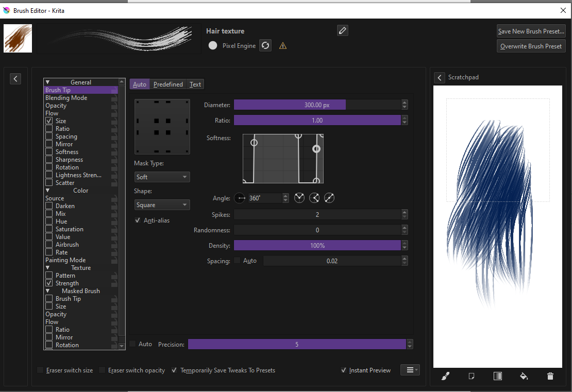Viewport: 572px width, 392px height.
Task: Toggle the Instant Preview checkbox
Action: (x=344, y=370)
